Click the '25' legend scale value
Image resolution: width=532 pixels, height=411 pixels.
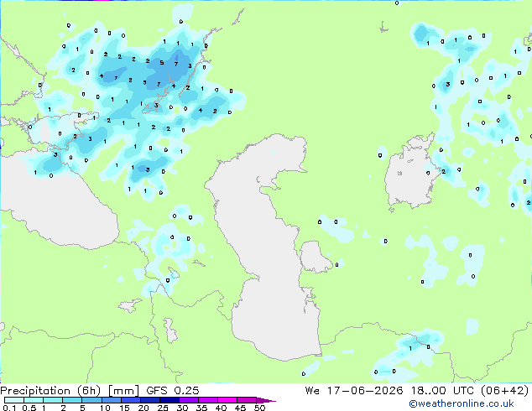(163, 408)
